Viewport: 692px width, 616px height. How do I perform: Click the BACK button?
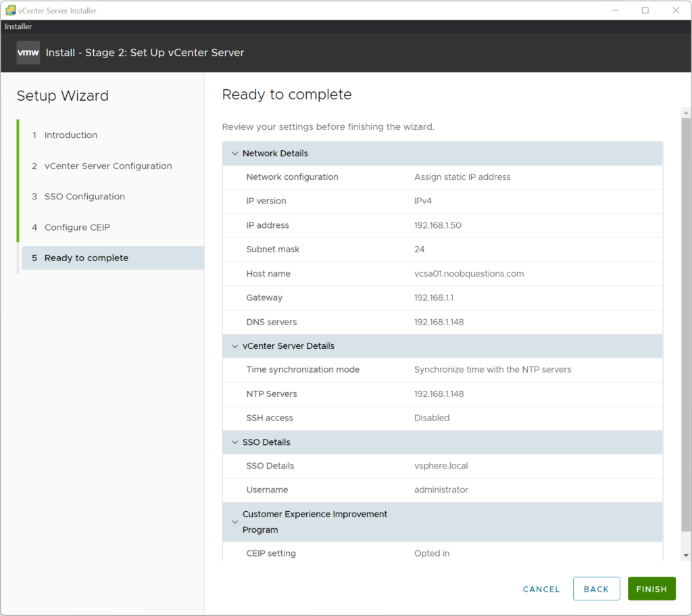tap(596, 589)
